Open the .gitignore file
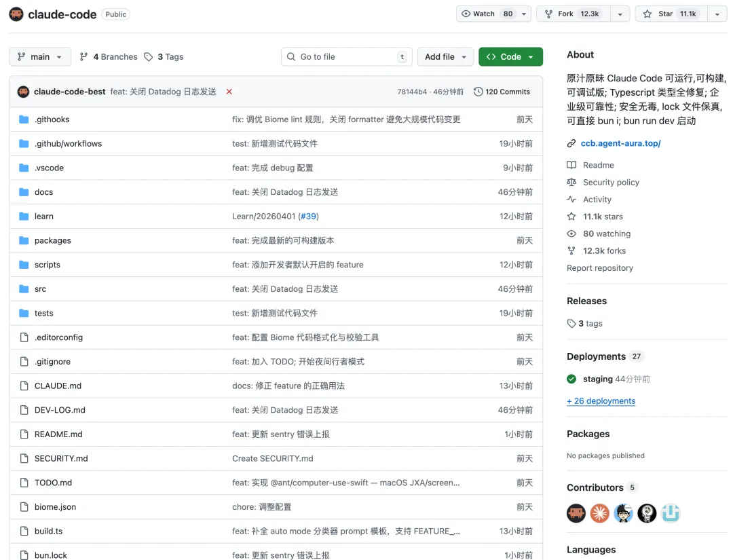733x560 pixels. coord(52,362)
